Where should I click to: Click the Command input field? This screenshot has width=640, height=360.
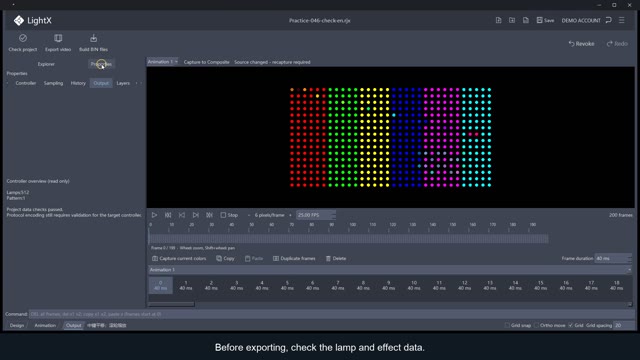(x=331, y=314)
